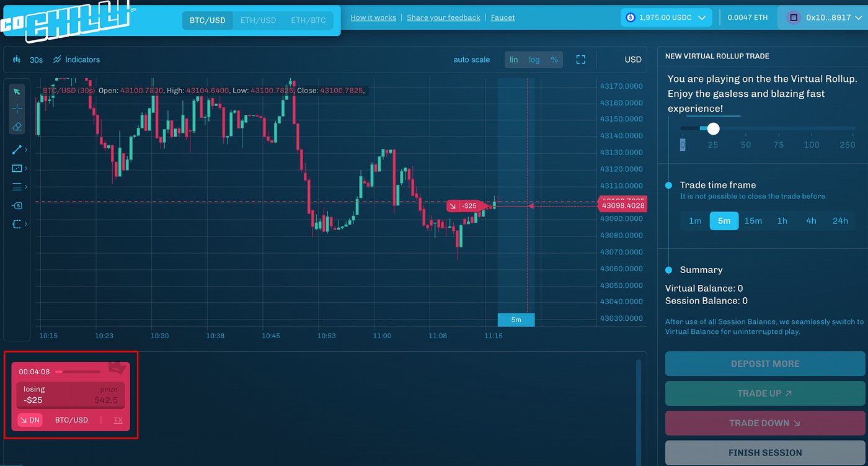Click the TRADE UP button

pyautogui.click(x=764, y=393)
